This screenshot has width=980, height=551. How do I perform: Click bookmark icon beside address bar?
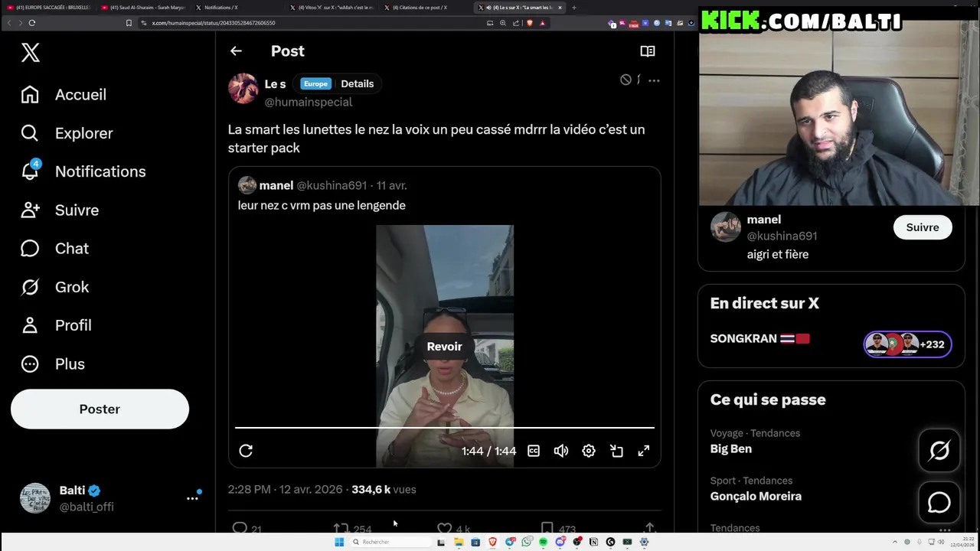pos(129,23)
